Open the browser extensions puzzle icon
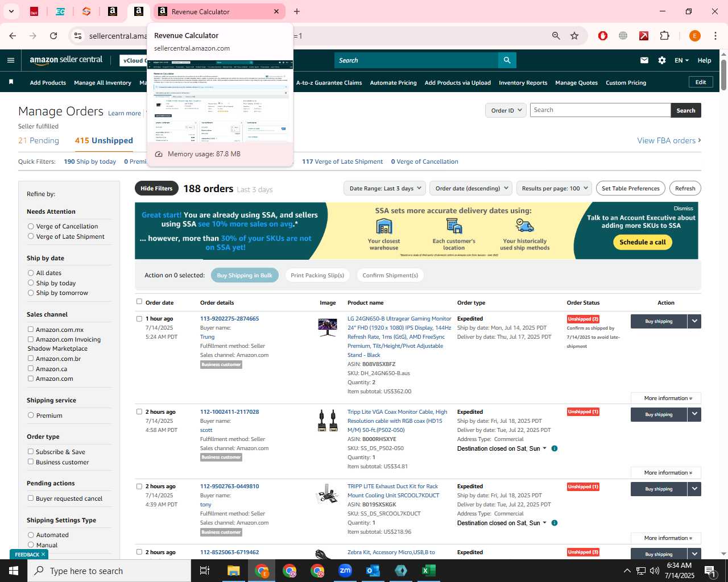Screen dimensions: 728x582 pyautogui.click(x=664, y=36)
